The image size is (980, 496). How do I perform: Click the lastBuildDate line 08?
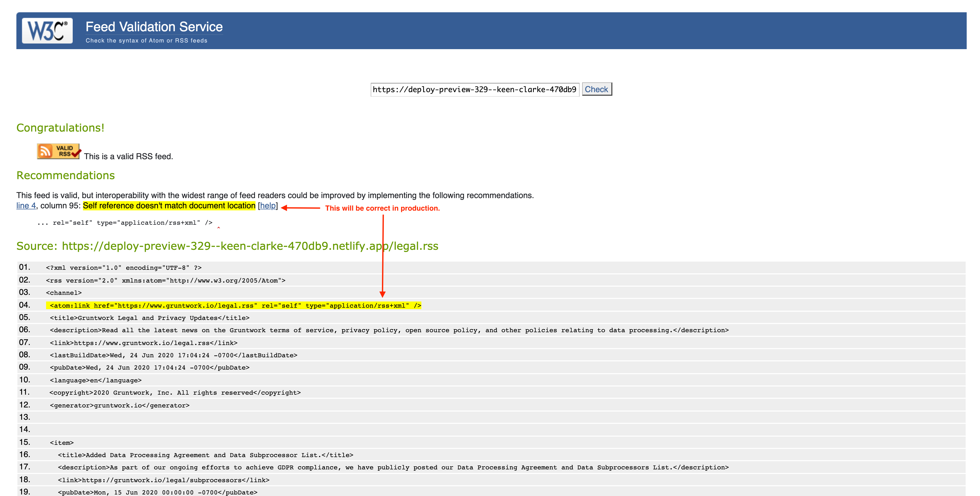[x=174, y=355]
